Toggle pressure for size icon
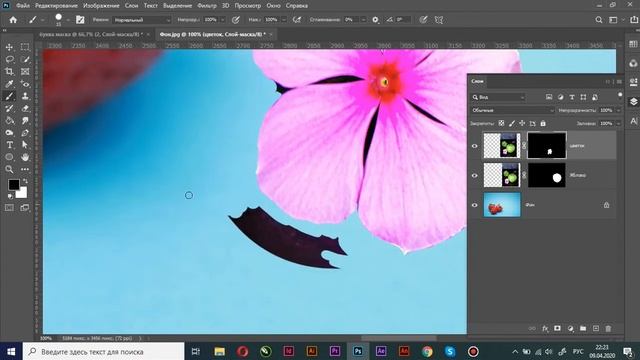 point(423,20)
